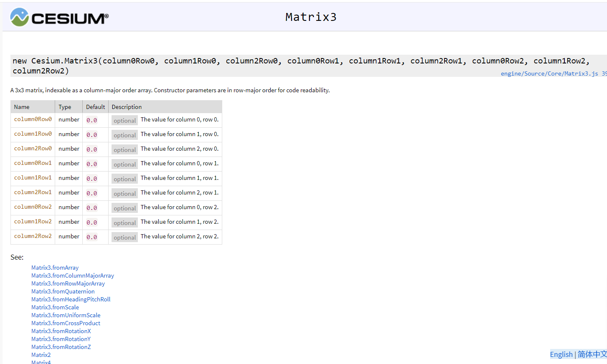The image size is (607, 364).
Task: Click parameter name column0Row0
Action: point(33,119)
